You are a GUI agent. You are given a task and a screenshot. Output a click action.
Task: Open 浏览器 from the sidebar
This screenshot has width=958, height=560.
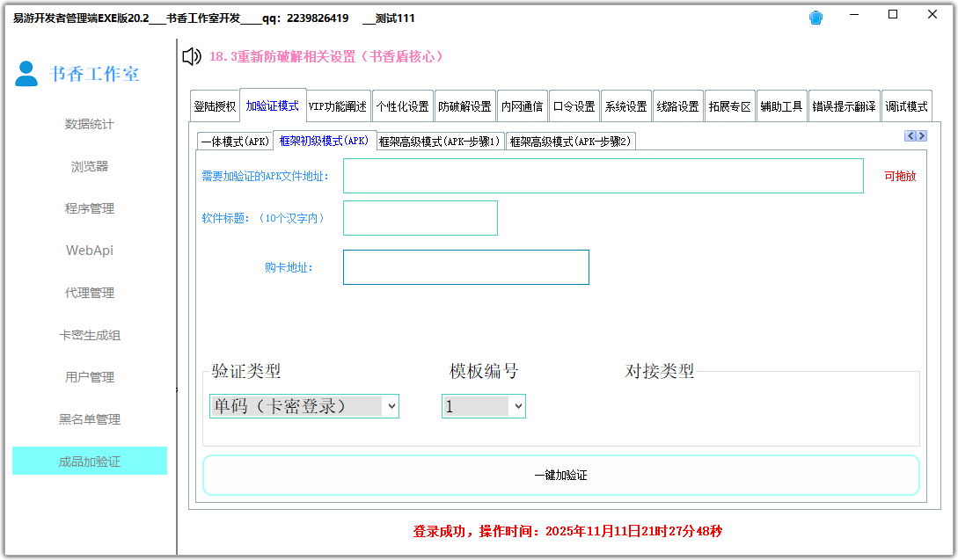point(89,166)
